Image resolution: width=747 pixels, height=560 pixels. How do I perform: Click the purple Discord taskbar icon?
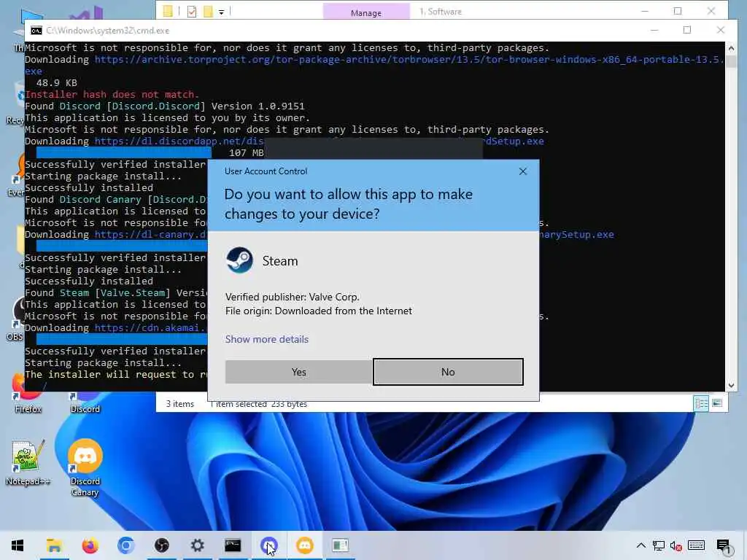coord(268,545)
